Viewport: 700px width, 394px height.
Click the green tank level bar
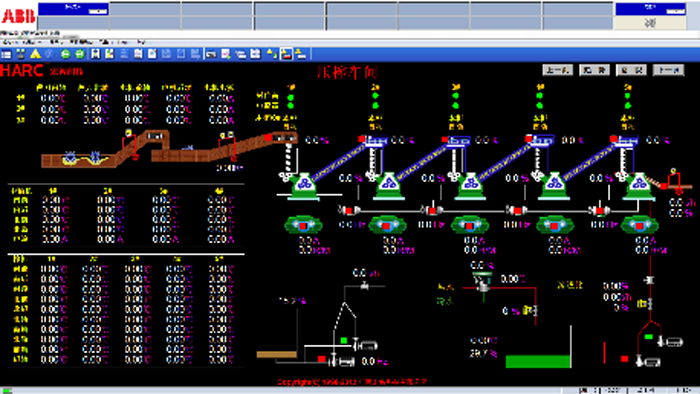tap(538, 361)
